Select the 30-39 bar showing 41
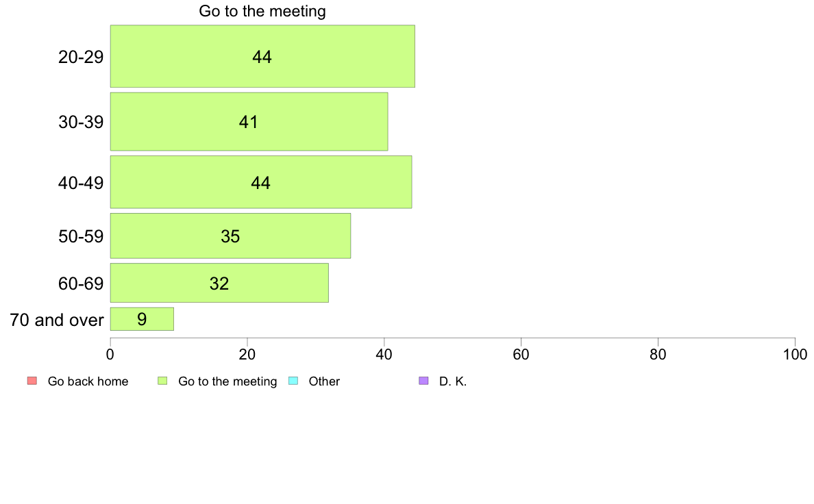Viewport: 814px width, 504px height. click(x=249, y=121)
